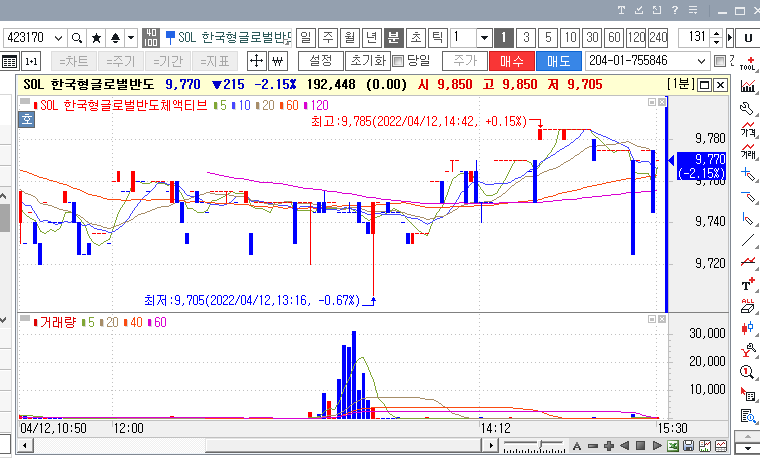Open the TOOL add icon in right toolbar
760x459 pixels.
747,63
